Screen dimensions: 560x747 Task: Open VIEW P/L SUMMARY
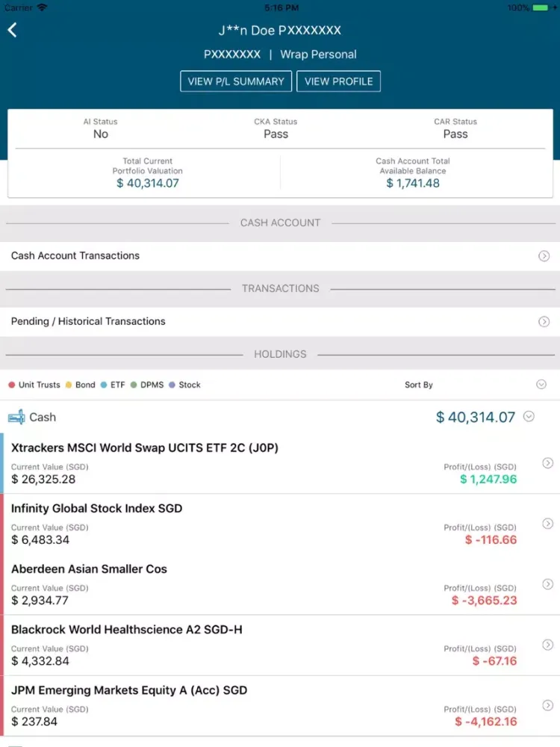click(236, 81)
